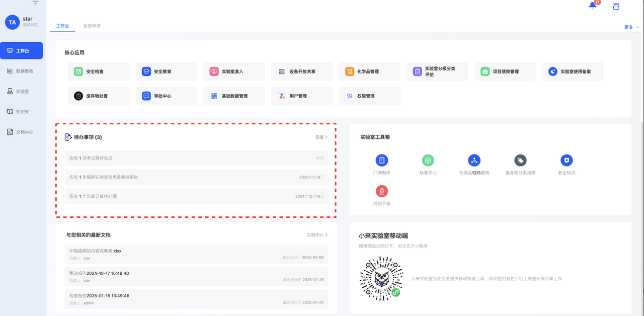
Task: Click the 标准中心 toolbox icon
Action: tap(428, 161)
